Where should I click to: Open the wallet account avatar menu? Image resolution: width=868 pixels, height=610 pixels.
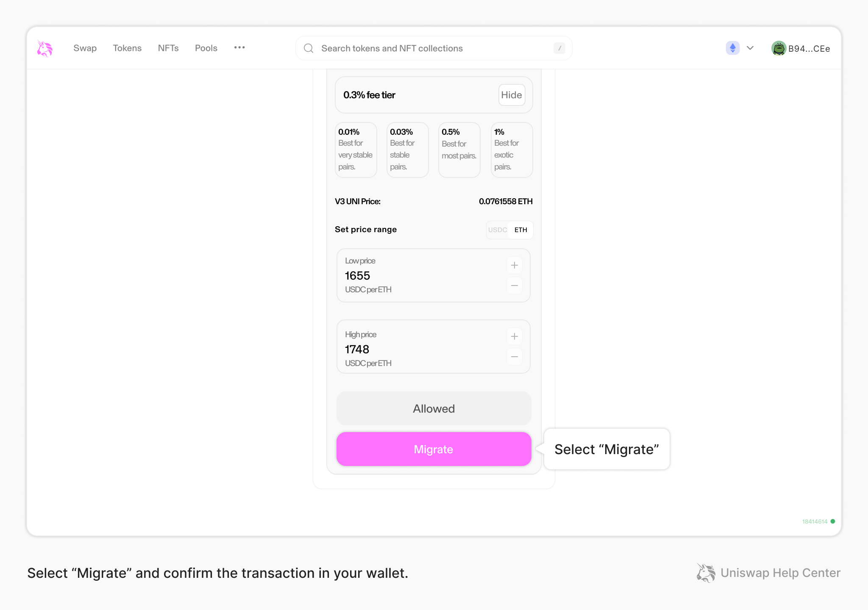coord(780,48)
